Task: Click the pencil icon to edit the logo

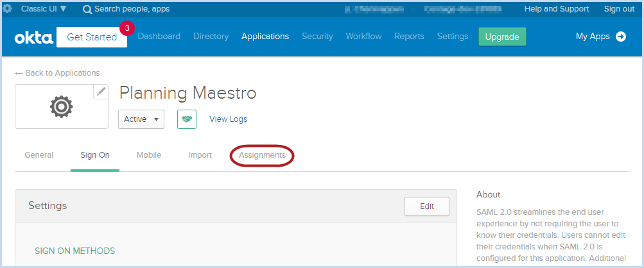Action: 101,92
